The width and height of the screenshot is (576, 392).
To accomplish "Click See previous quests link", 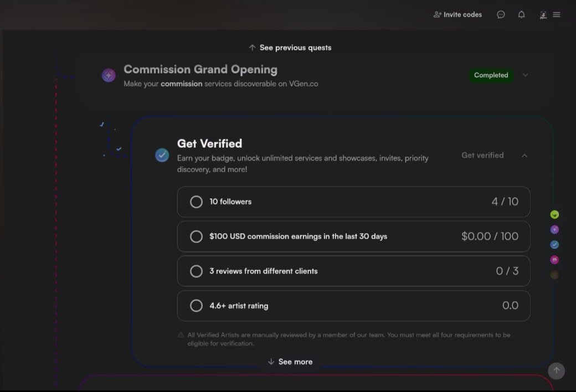I will (x=290, y=48).
